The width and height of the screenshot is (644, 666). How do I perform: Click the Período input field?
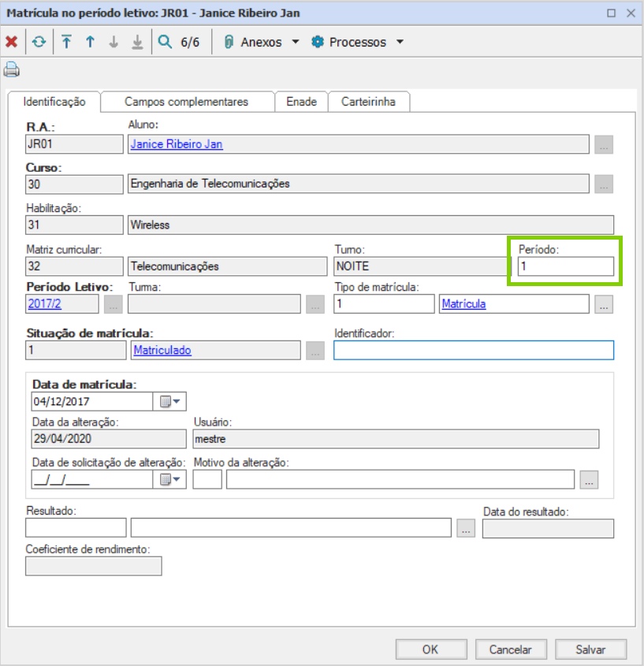point(565,266)
